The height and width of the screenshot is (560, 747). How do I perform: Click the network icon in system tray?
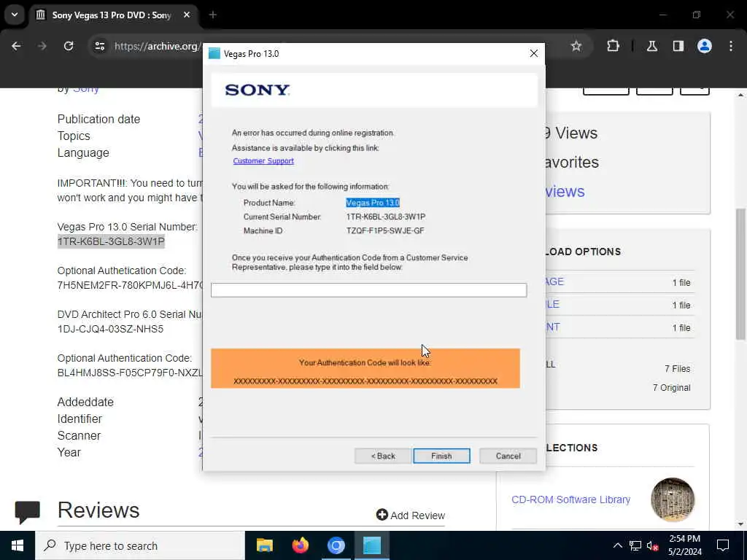(x=635, y=545)
